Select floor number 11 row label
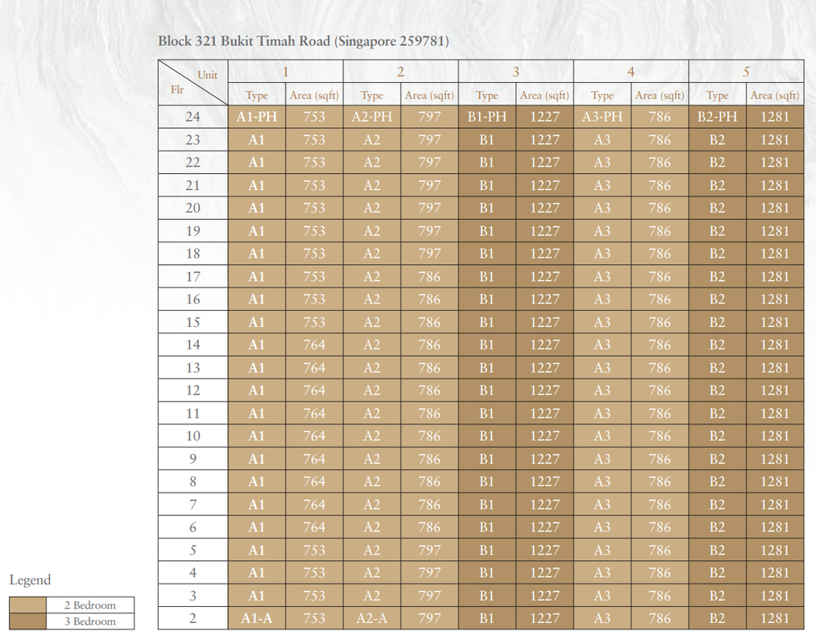 (x=193, y=413)
